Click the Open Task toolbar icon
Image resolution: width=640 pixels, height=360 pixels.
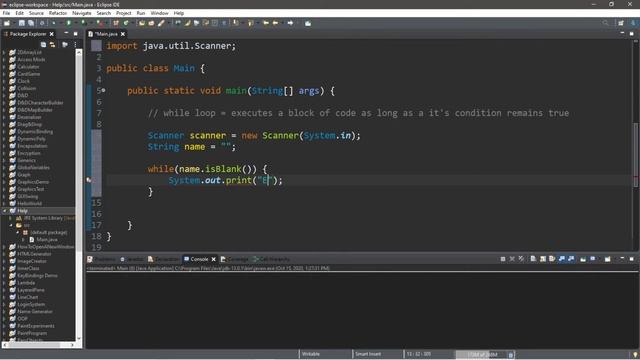click(x=151, y=23)
